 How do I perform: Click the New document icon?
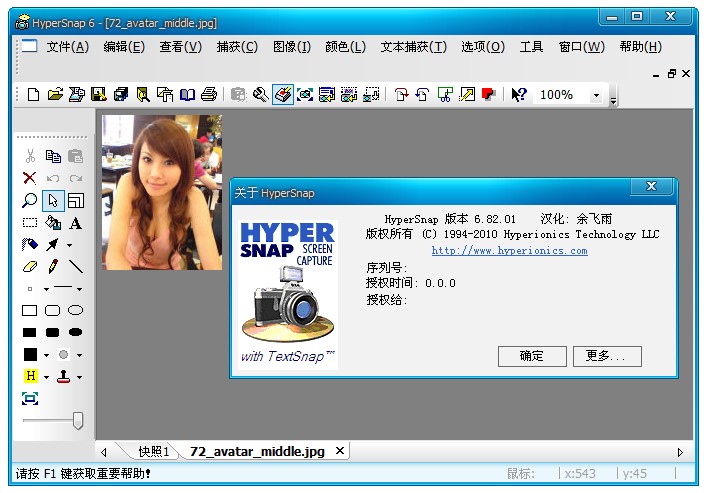click(33, 95)
